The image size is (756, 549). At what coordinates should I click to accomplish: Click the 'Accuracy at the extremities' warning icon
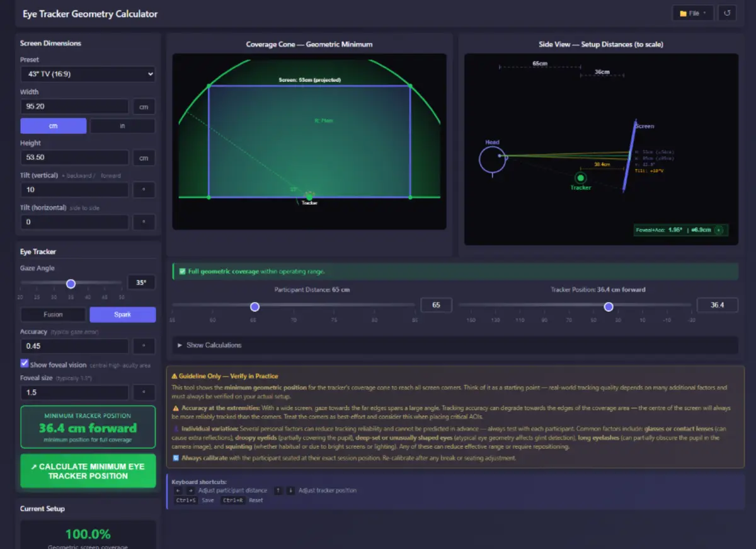[x=176, y=408]
